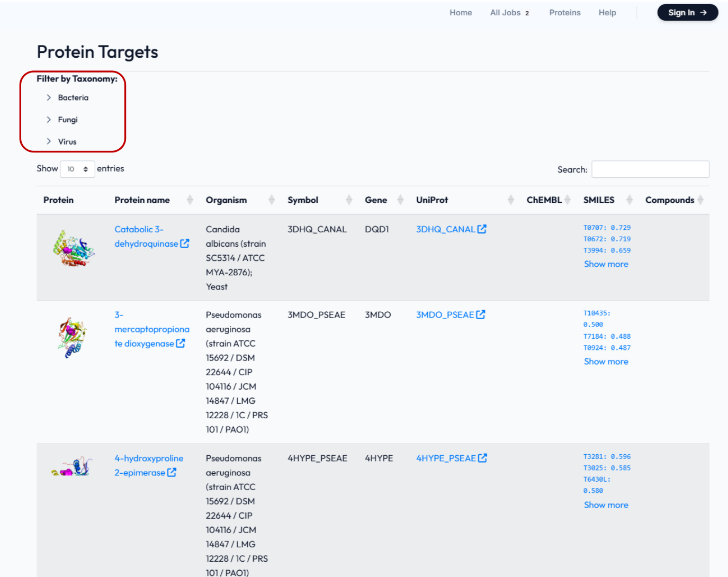Image resolution: width=728 pixels, height=577 pixels.
Task: Show more SMILES for 3MDO_PSEAE row
Action: [x=606, y=362]
